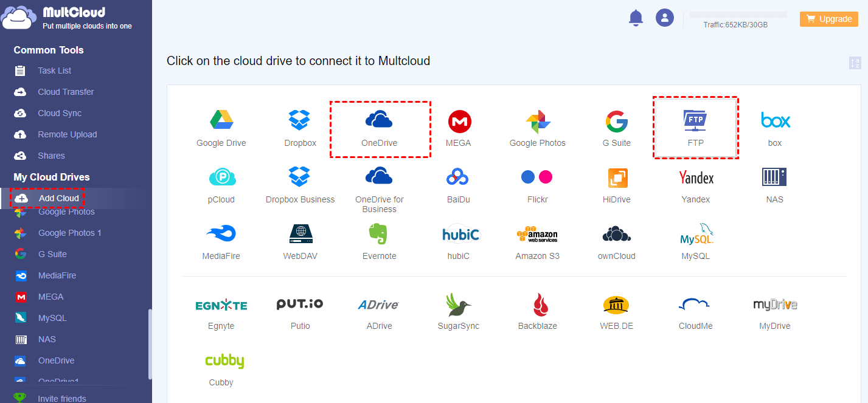The image size is (868, 403).
Task: Toggle cloud list sort order icon
Action: tap(855, 63)
